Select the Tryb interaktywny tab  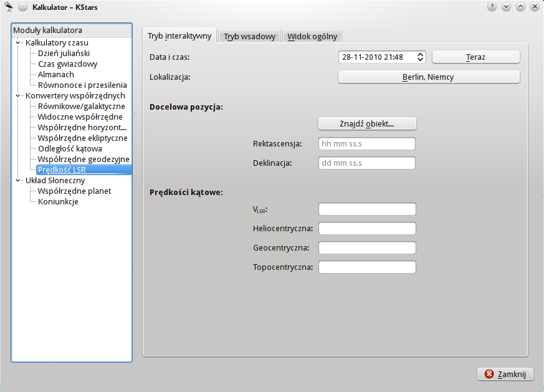point(179,36)
